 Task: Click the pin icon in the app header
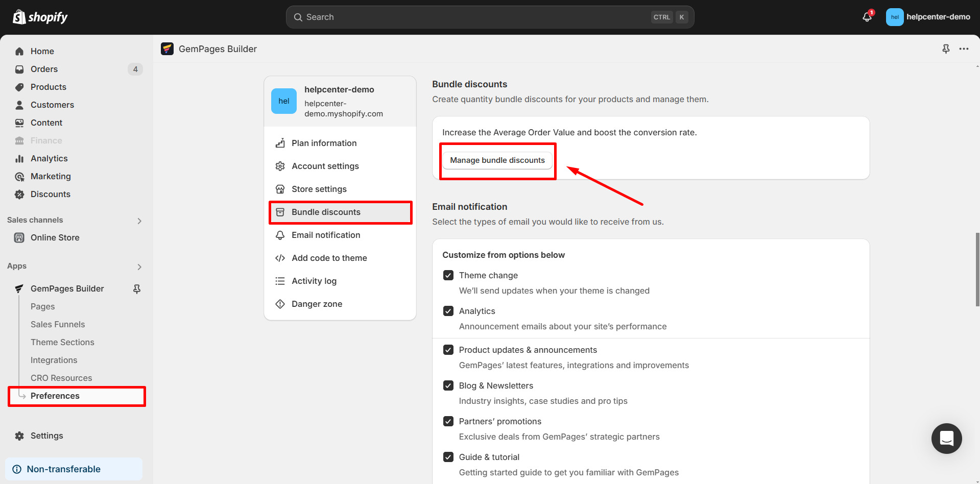point(946,49)
